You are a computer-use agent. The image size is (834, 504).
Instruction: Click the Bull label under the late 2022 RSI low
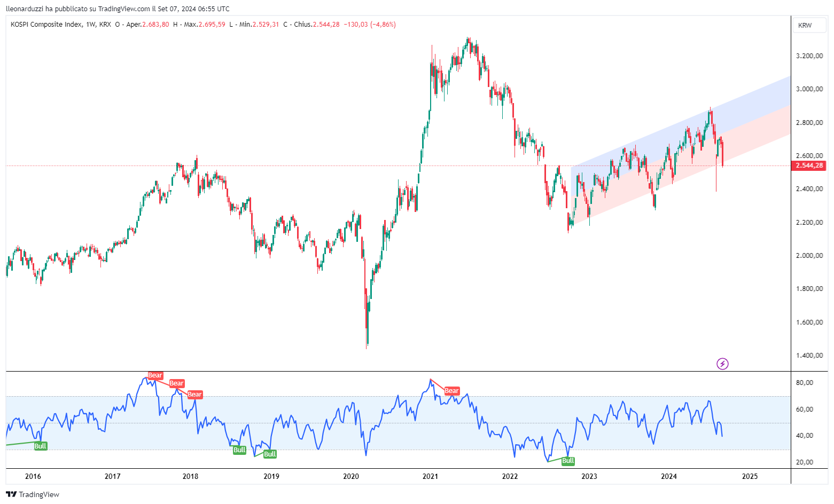(568, 461)
